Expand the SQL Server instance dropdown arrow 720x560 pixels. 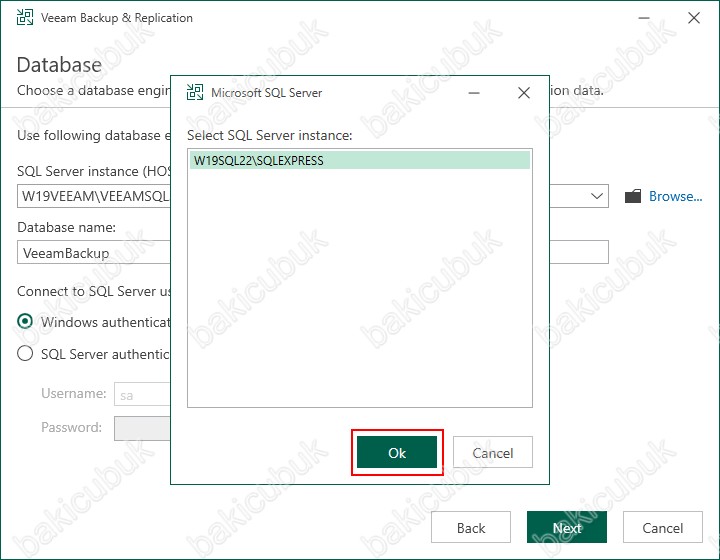pyautogui.click(x=596, y=196)
